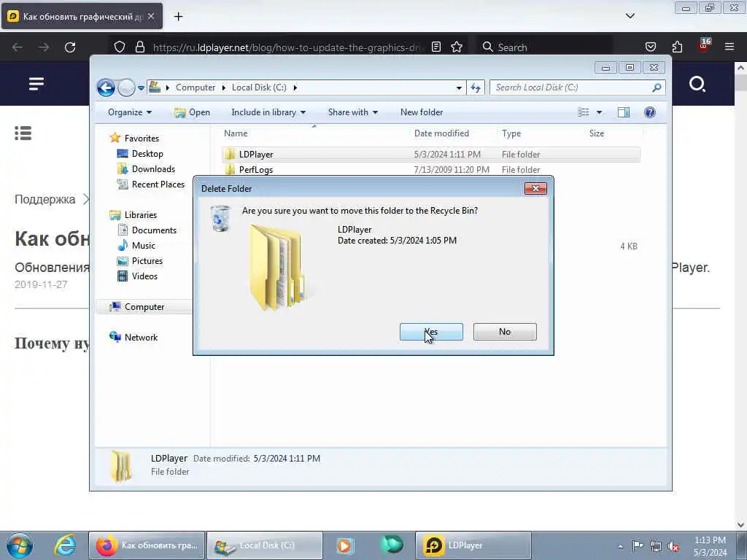
Task: Bookmark the page with the star icon
Action: 457,47
